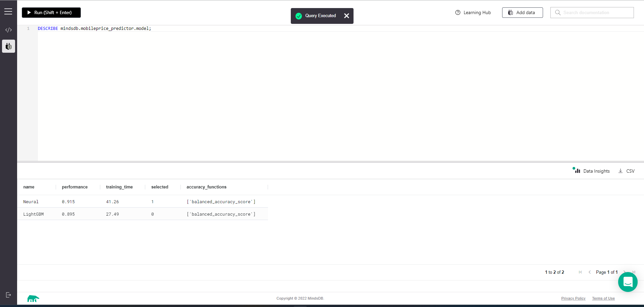Open the chat support bubble
This screenshot has height=307, width=644.
click(628, 282)
